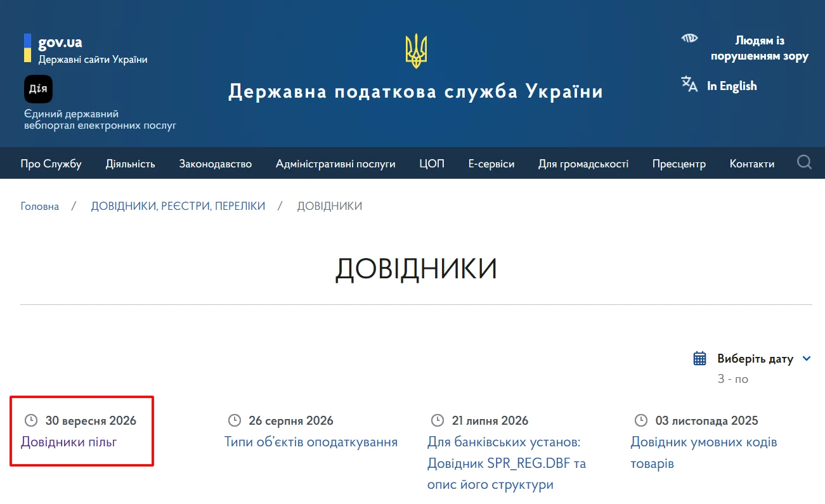Open the Контакти menu item
Screen dimensions: 825x504
tap(752, 164)
